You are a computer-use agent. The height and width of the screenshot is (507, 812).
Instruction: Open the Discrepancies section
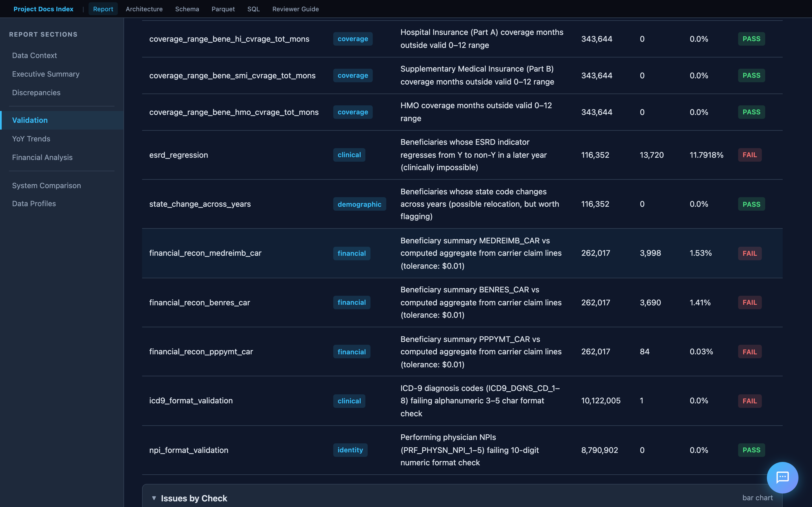36,93
